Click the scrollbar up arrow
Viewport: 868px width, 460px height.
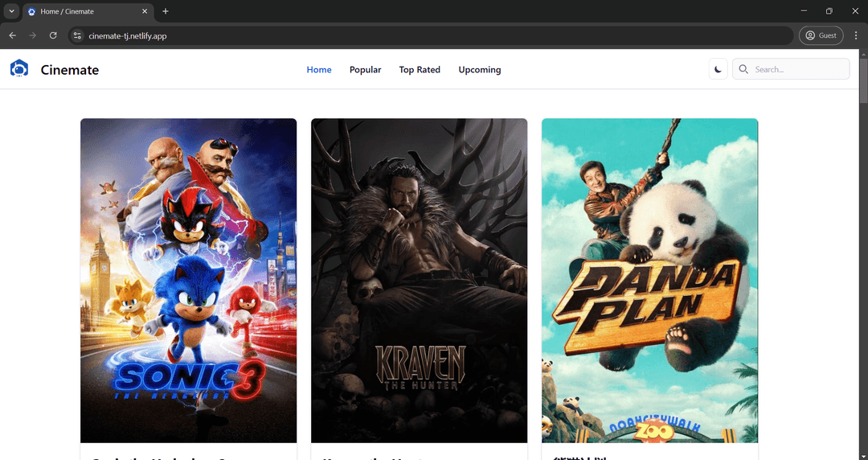[863, 53]
